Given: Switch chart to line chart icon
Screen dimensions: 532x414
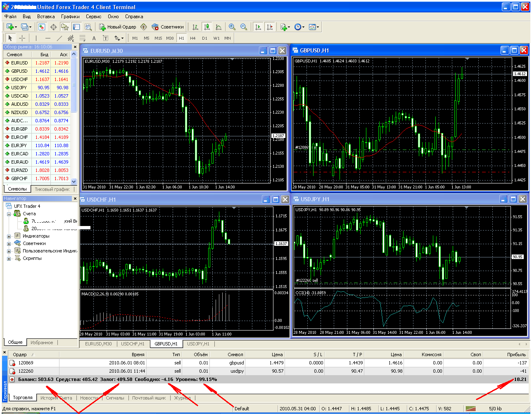Looking at the screenshot, I should (218, 27).
